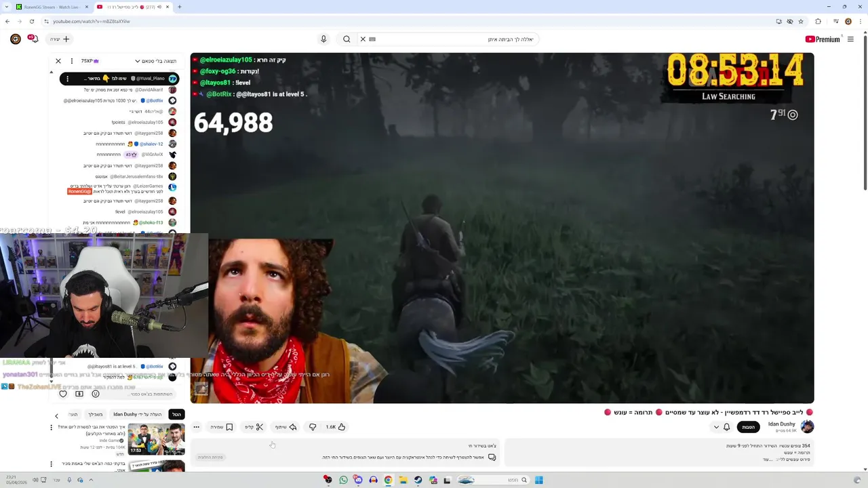Like the video with thumbs up
868x488 pixels.
tap(336, 427)
